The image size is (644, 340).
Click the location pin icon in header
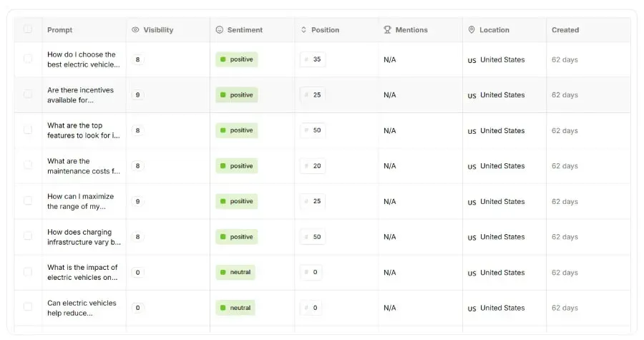click(472, 30)
